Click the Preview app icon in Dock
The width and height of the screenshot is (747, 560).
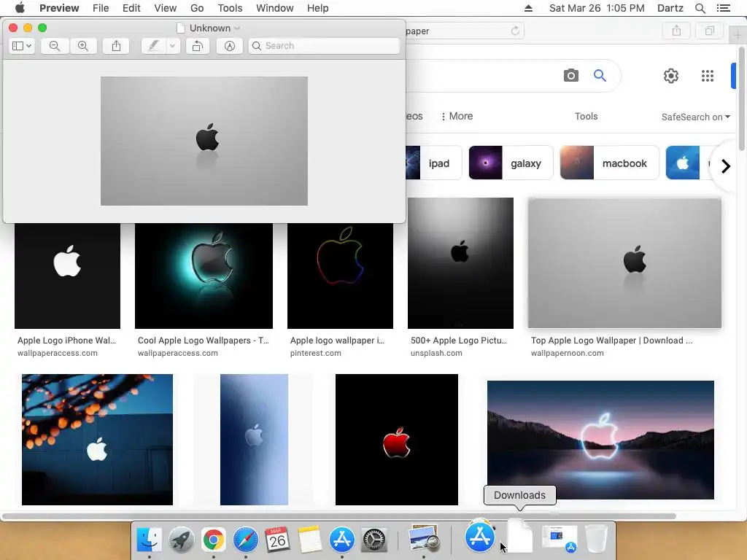pyautogui.click(x=424, y=540)
